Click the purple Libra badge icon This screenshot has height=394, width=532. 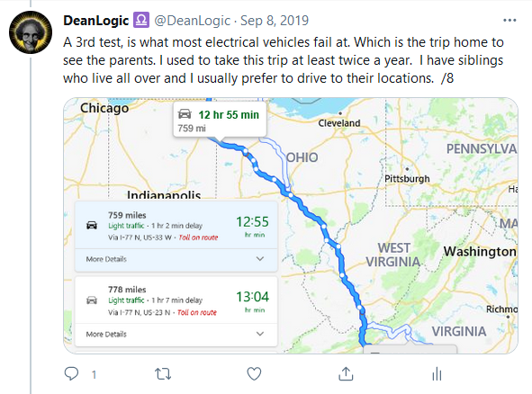(141, 20)
